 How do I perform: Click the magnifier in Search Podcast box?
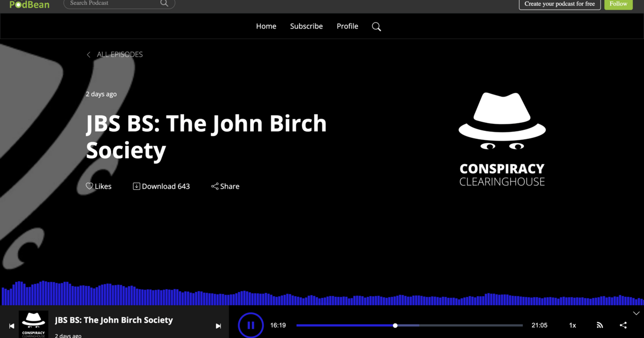coord(164,4)
